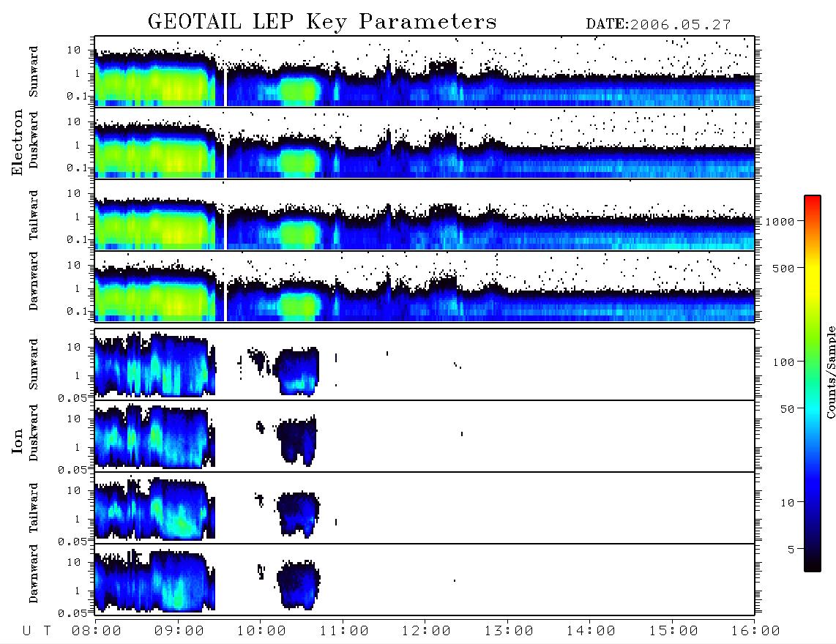
Task: Click inside the Ion Sunward spectrogram panel
Action: click(x=425, y=364)
